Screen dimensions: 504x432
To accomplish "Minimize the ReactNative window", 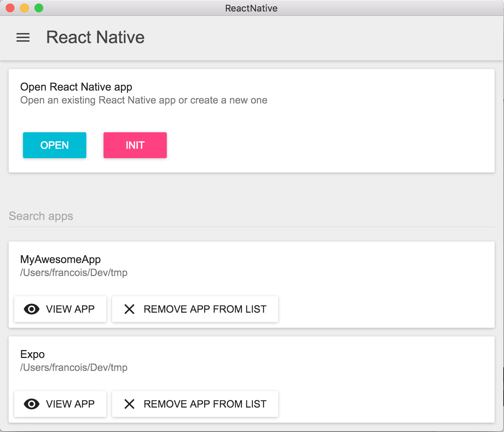I will click(x=24, y=8).
